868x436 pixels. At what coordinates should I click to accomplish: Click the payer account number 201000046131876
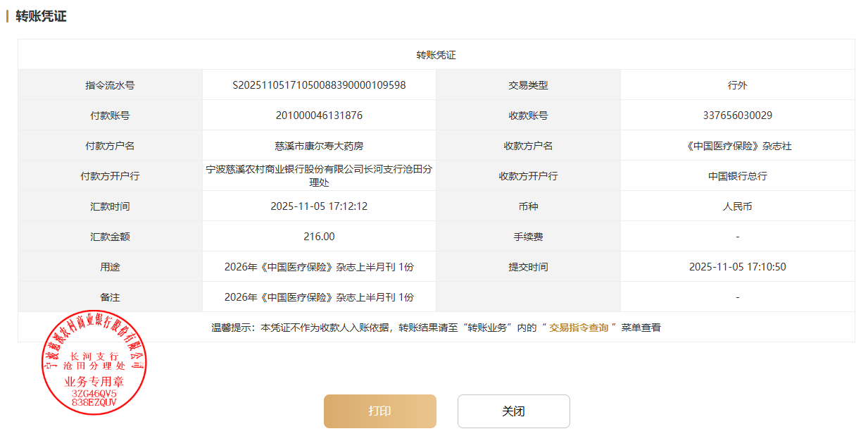[x=319, y=116]
